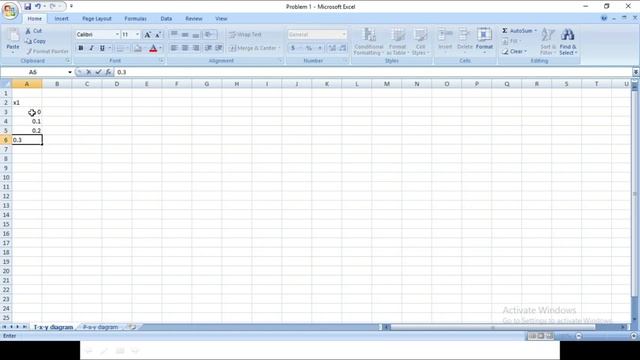Undo last action in Quick Access Toolbar
640x360 pixels.
click(38, 7)
